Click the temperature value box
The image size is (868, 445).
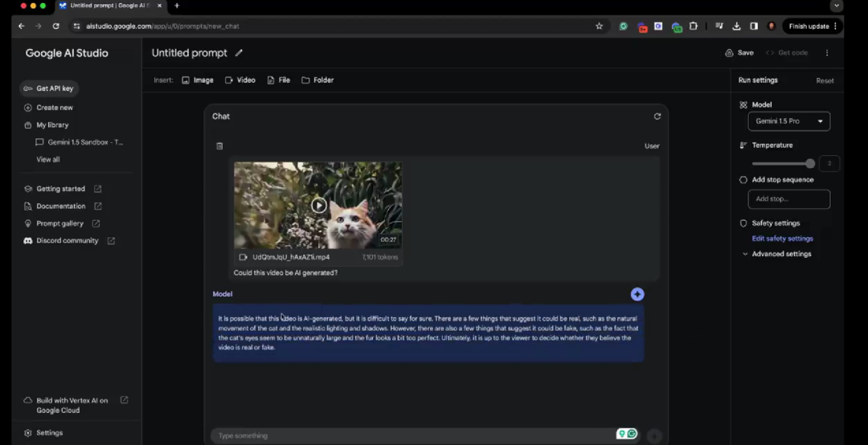[829, 163]
